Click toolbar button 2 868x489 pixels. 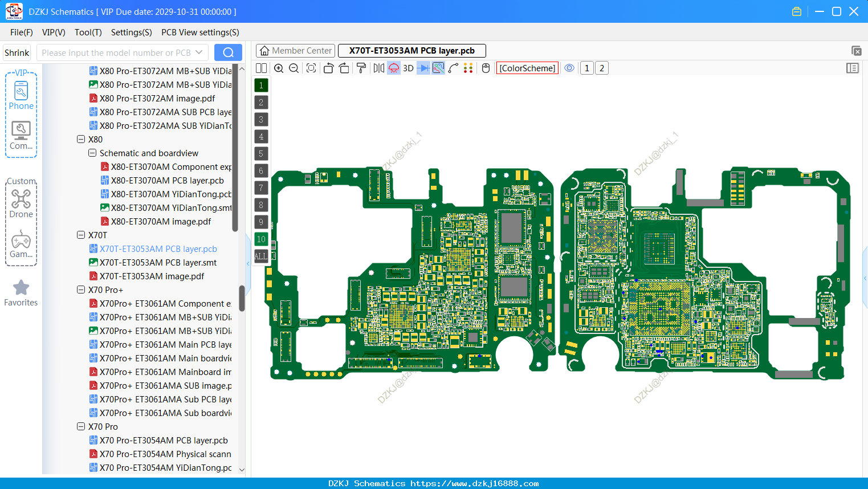(x=602, y=68)
